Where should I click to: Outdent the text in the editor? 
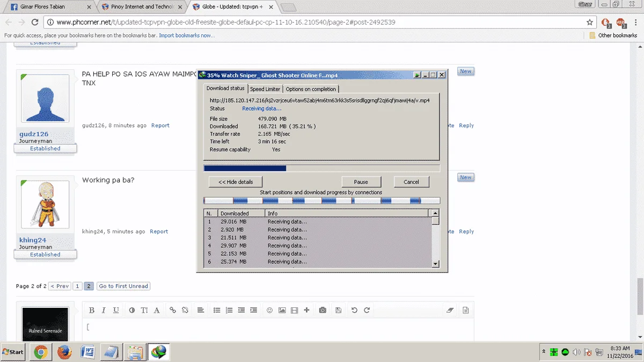(241, 310)
